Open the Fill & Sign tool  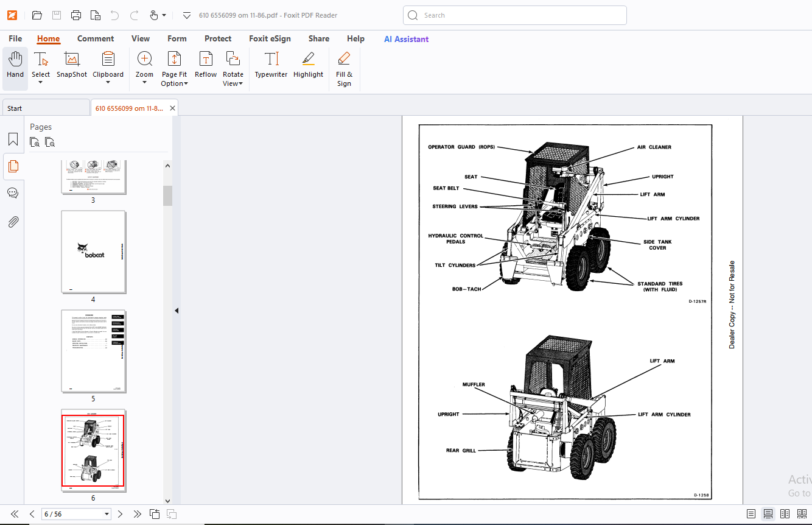(x=344, y=69)
